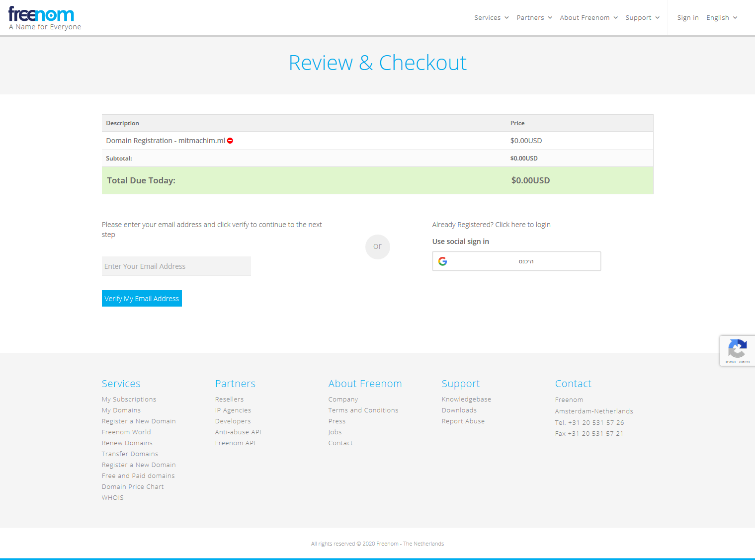Click Verify My Email Address button
The width and height of the screenshot is (755, 560).
pyautogui.click(x=142, y=299)
